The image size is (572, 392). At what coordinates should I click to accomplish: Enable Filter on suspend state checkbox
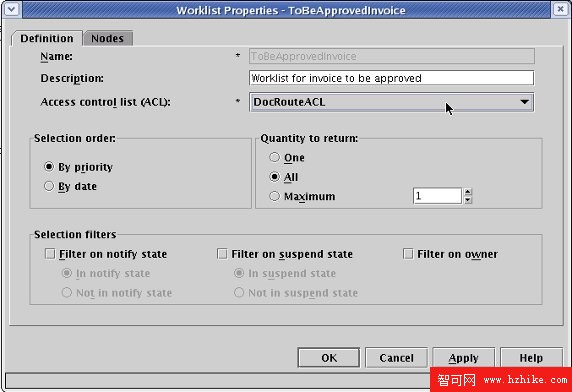click(x=222, y=253)
